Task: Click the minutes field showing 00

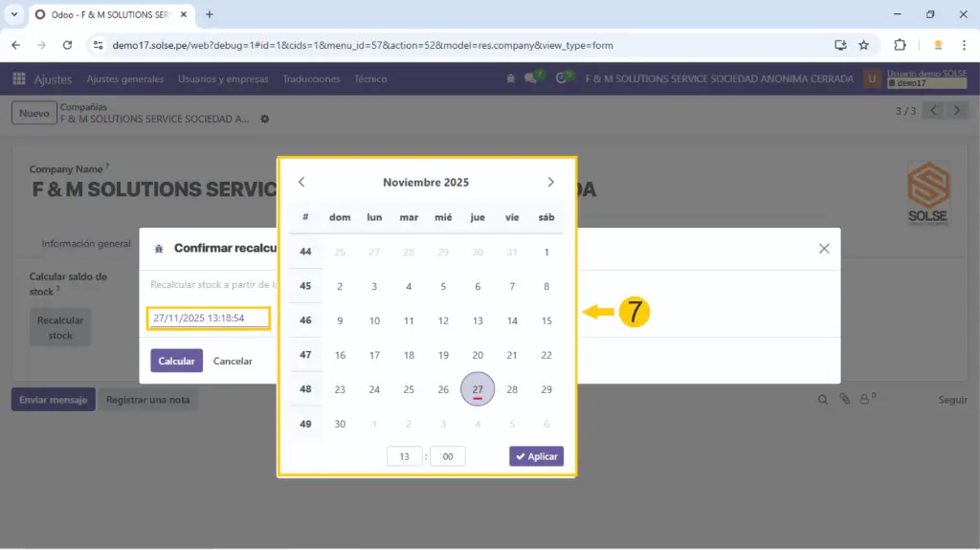Action: [448, 456]
